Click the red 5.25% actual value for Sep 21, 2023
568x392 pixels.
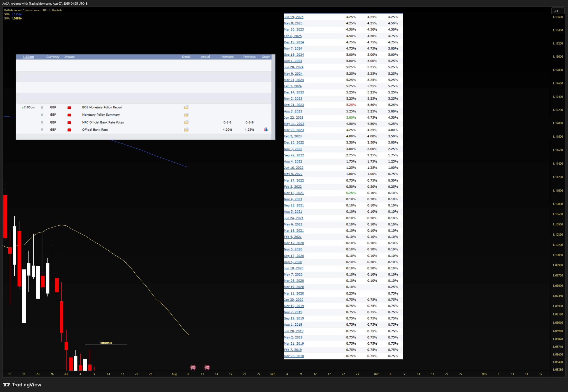point(351,105)
